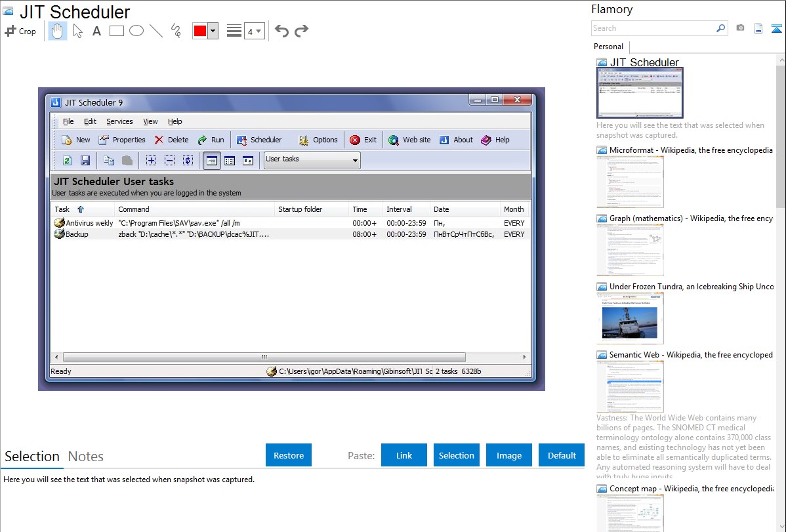Redo the last annotation
786x532 pixels.
pyautogui.click(x=301, y=31)
